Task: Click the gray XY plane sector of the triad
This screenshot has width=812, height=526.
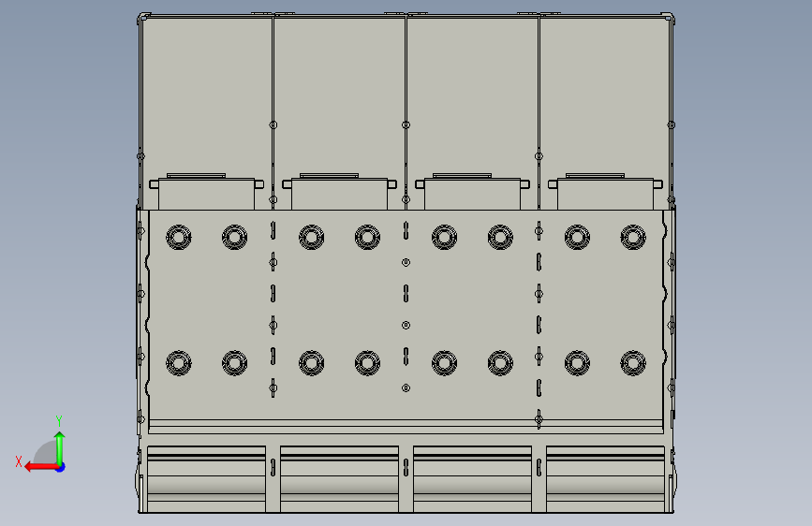Action: pyautogui.click(x=46, y=453)
